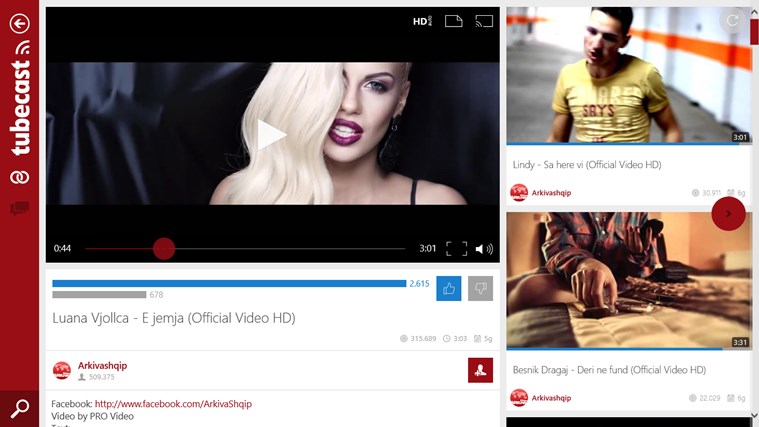Open Arkivashqip channel under Besnik Dragaj video
This screenshot has height=427, width=759.
tap(551, 398)
